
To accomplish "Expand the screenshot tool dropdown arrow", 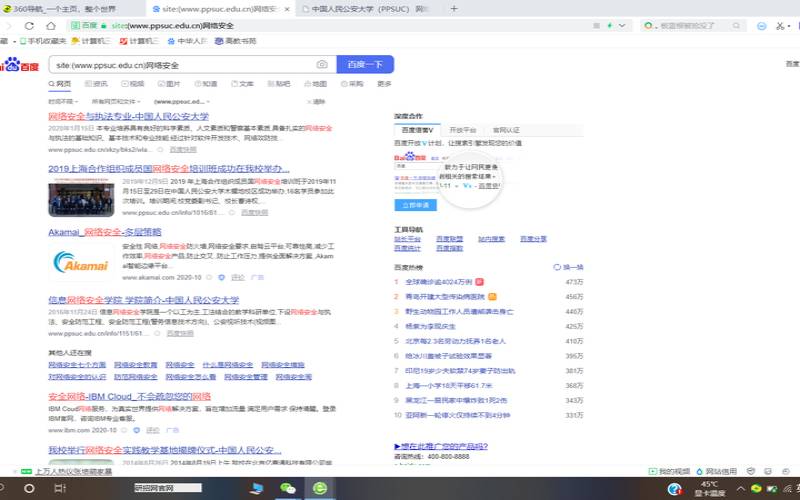I will click(789, 26).
